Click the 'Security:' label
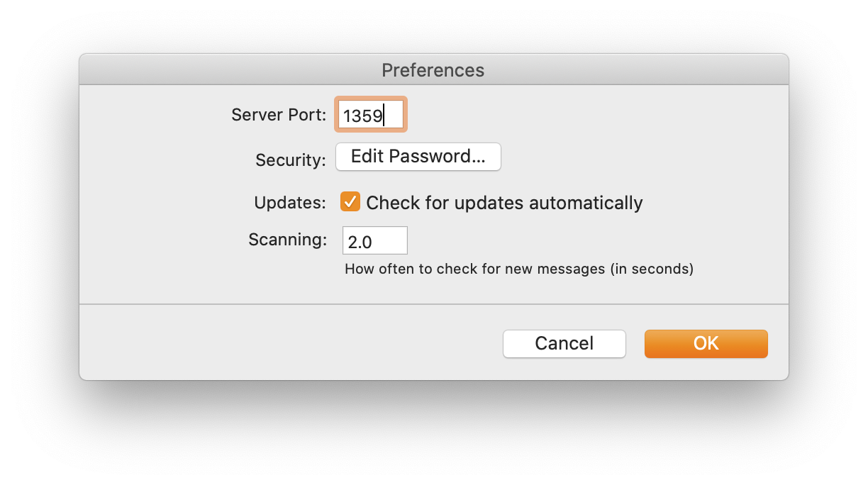Screen dimensions: 868x485 click(x=291, y=160)
